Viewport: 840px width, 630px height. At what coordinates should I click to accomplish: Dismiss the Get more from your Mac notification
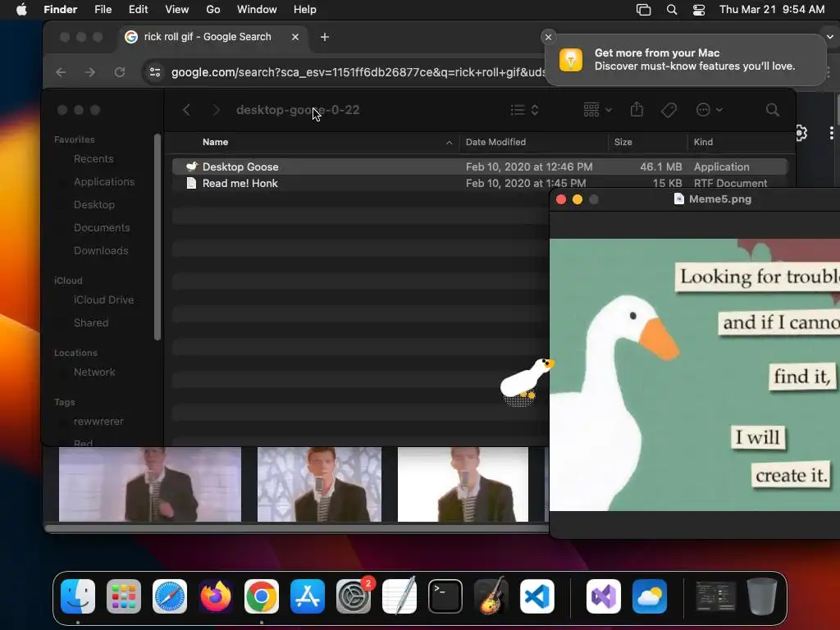point(548,37)
